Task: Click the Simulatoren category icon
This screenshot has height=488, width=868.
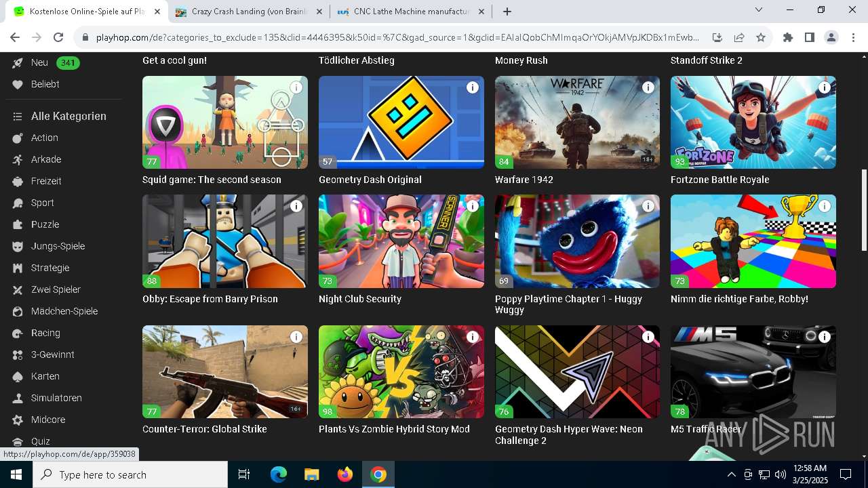Action: click(x=18, y=398)
